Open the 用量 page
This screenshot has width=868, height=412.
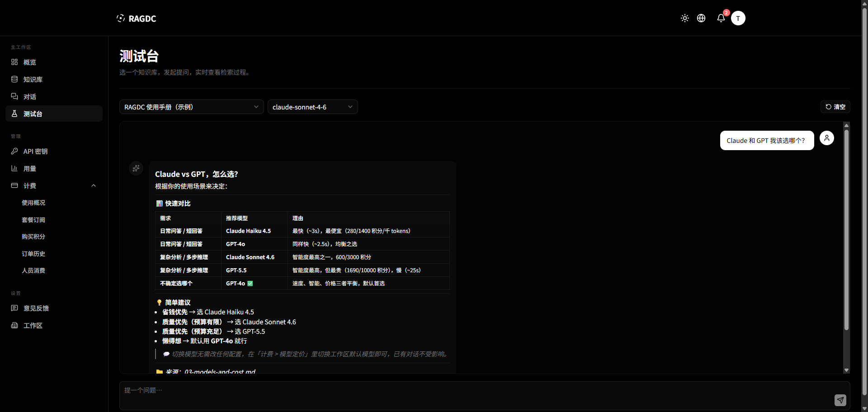click(x=54, y=168)
